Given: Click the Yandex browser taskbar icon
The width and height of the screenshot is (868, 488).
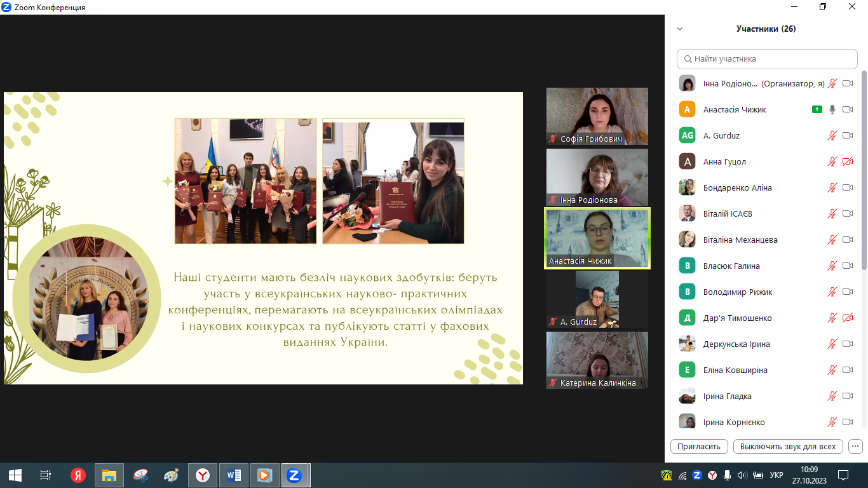Looking at the screenshot, I should [203, 475].
